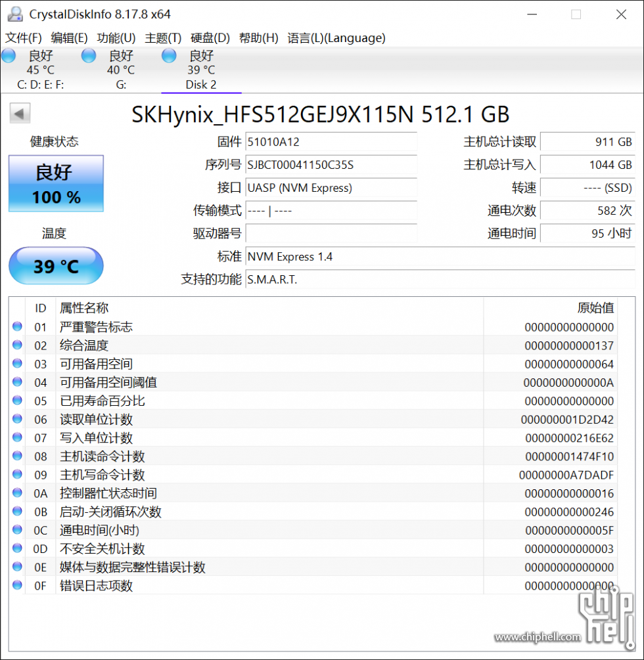Select raw value 0000000000016

point(569,493)
